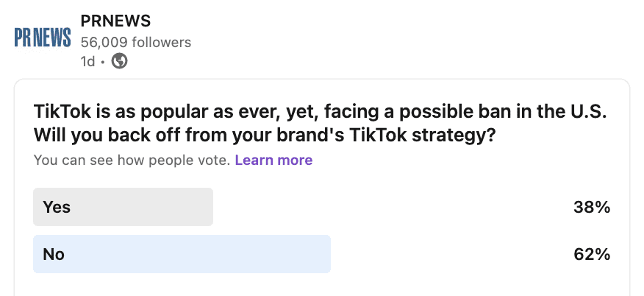Click the 1d post timestamp
Screen dimensions: 644x296
coord(87,62)
